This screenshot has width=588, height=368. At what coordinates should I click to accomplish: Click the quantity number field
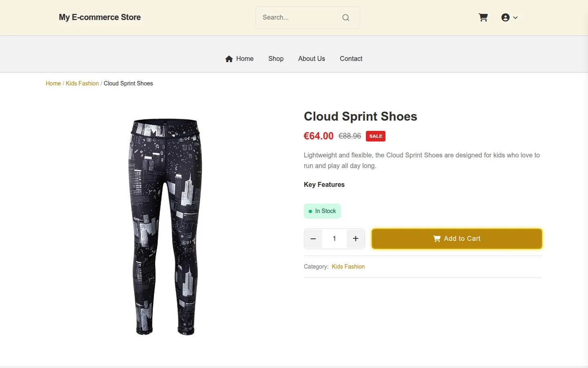point(334,239)
